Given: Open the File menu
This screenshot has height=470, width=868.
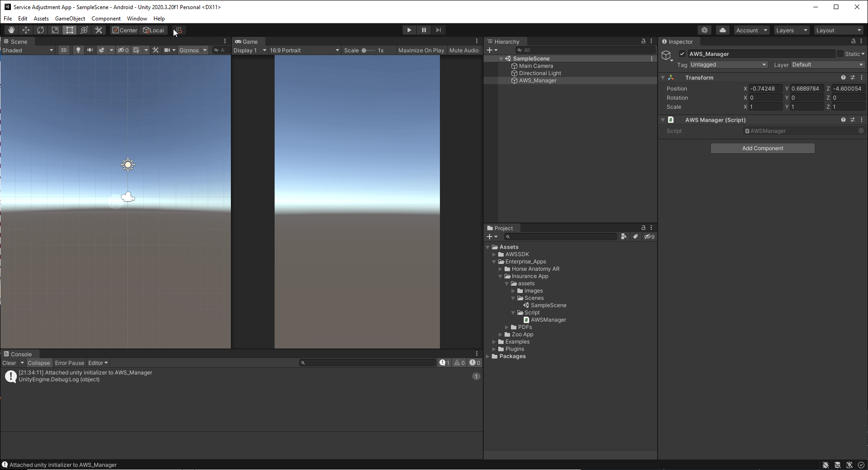Looking at the screenshot, I should point(8,19).
